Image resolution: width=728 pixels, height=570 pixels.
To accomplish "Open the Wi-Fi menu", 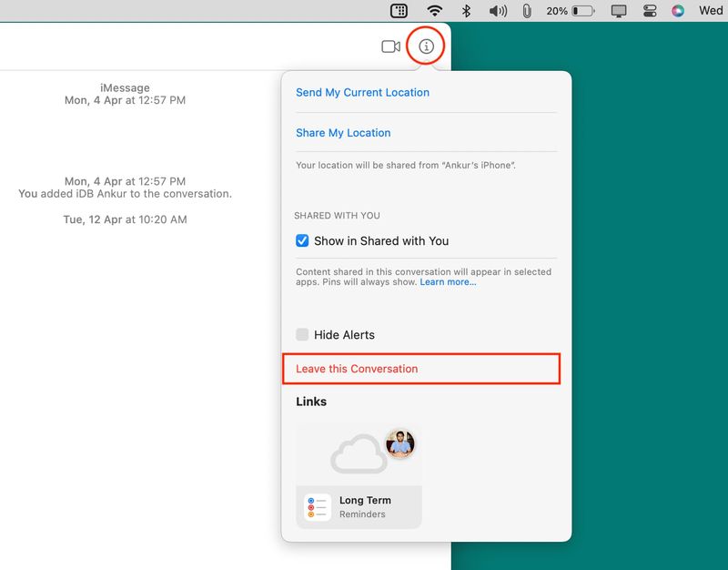I will coord(434,11).
